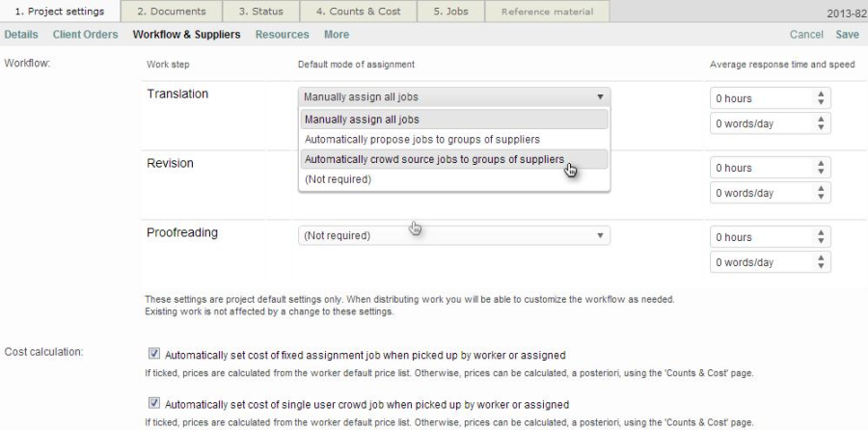Cancel the project settings changes
The height and width of the screenshot is (430, 868).
[x=806, y=35]
